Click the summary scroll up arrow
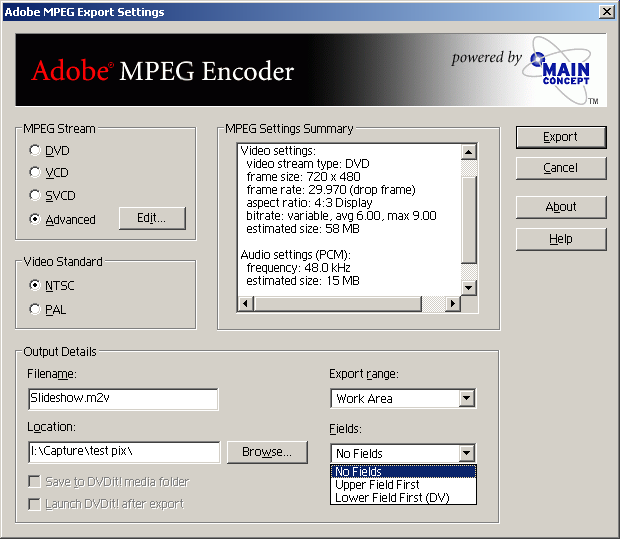Screen dimensions: 620x539 coord(469,152)
